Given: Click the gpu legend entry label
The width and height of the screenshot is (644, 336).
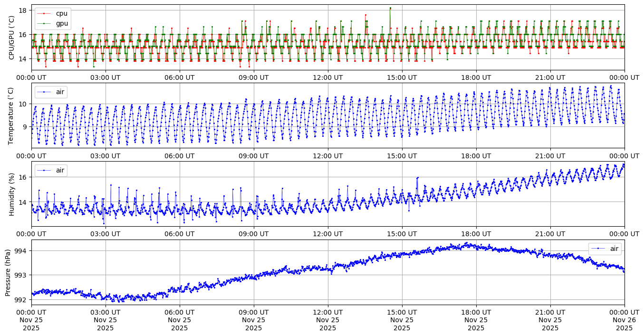Looking at the screenshot, I should [62, 23].
